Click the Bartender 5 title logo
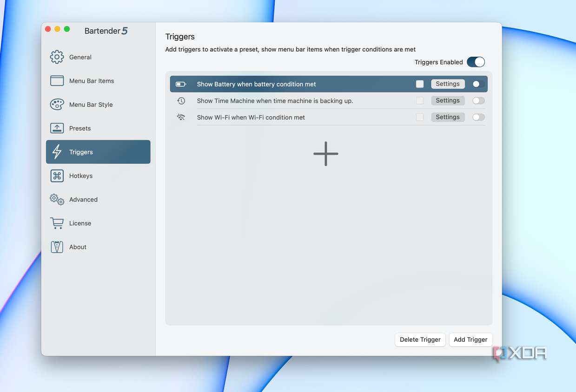Screen dimensions: 576x392 point(106,31)
